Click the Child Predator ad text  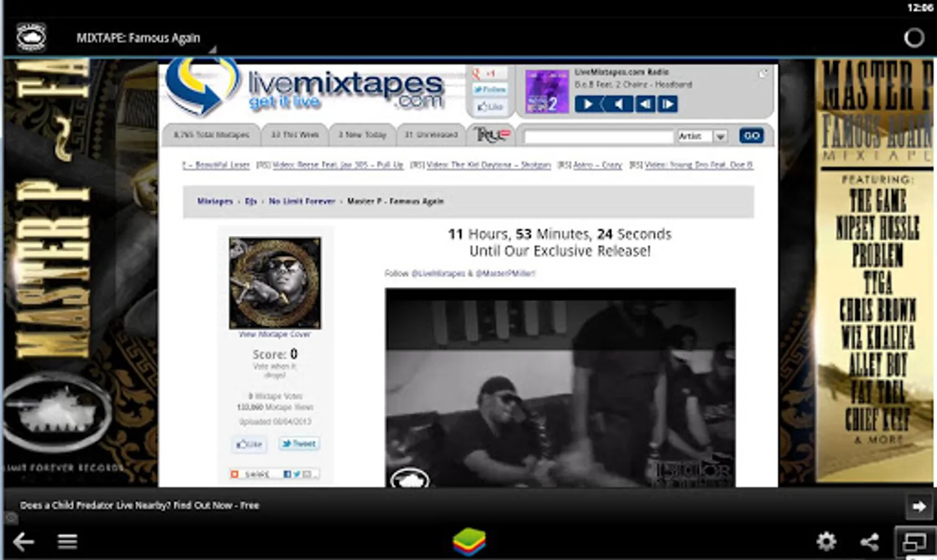pyautogui.click(x=139, y=505)
